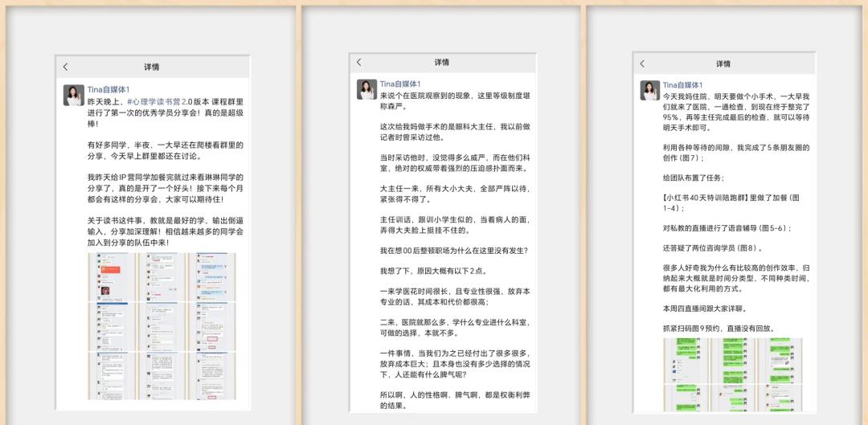Image resolution: width=868 pixels, height=425 pixels.
Task: Click the line 对私教的直播进行了语音辅导
Action: tap(727, 228)
